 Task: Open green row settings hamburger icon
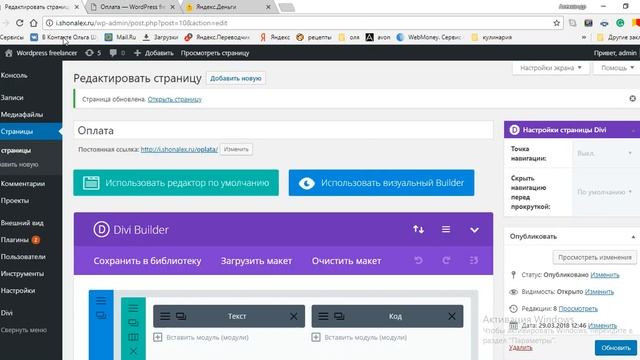[133, 308]
